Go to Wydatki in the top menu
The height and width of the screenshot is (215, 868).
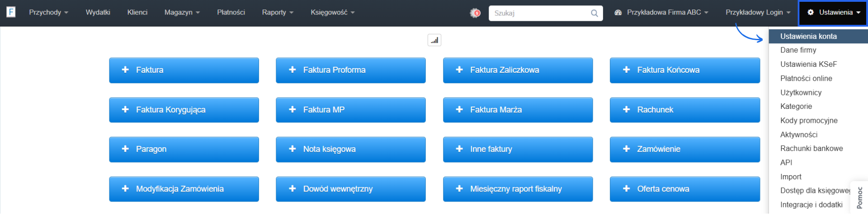(x=98, y=12)
